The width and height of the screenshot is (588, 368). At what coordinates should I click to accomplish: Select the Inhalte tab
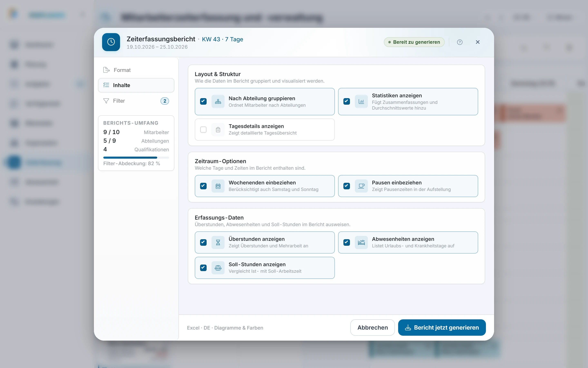(136, 85)
